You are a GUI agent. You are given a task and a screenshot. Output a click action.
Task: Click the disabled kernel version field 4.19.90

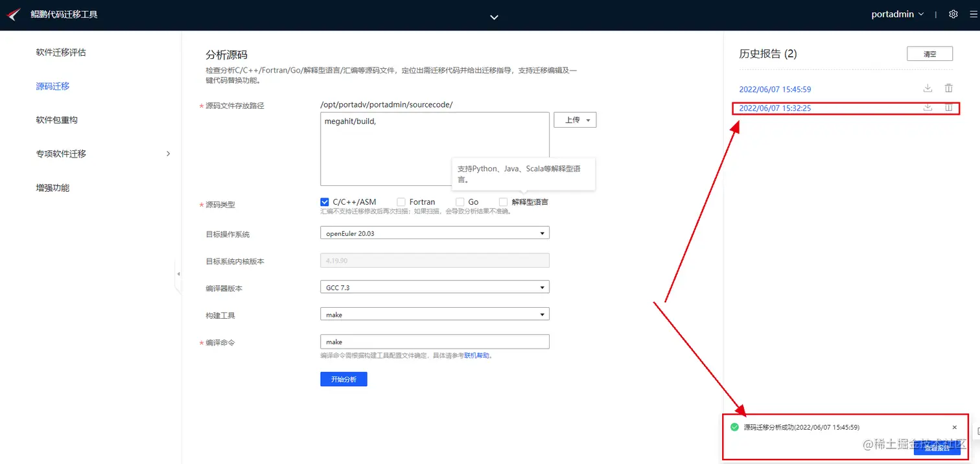(435, 261)
